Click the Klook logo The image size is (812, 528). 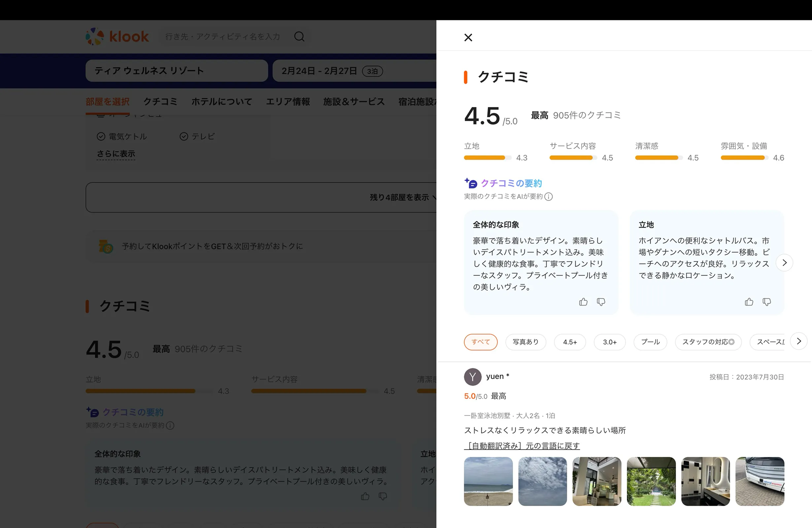click(117, 37)
